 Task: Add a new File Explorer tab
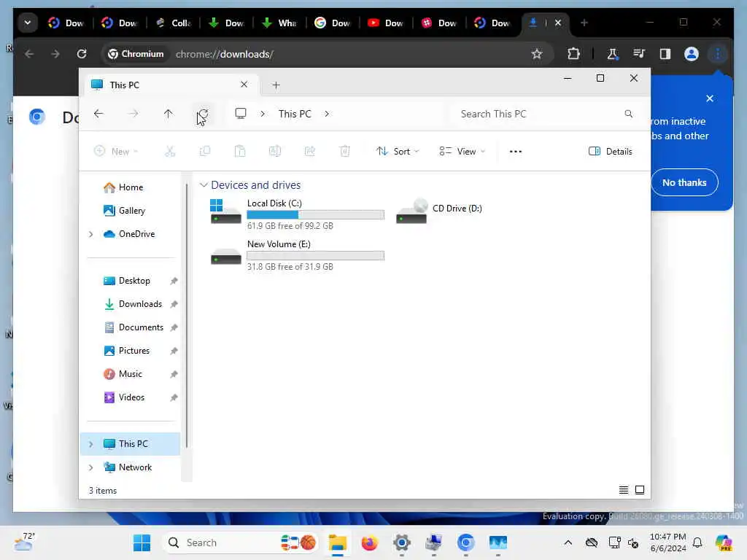276,85
